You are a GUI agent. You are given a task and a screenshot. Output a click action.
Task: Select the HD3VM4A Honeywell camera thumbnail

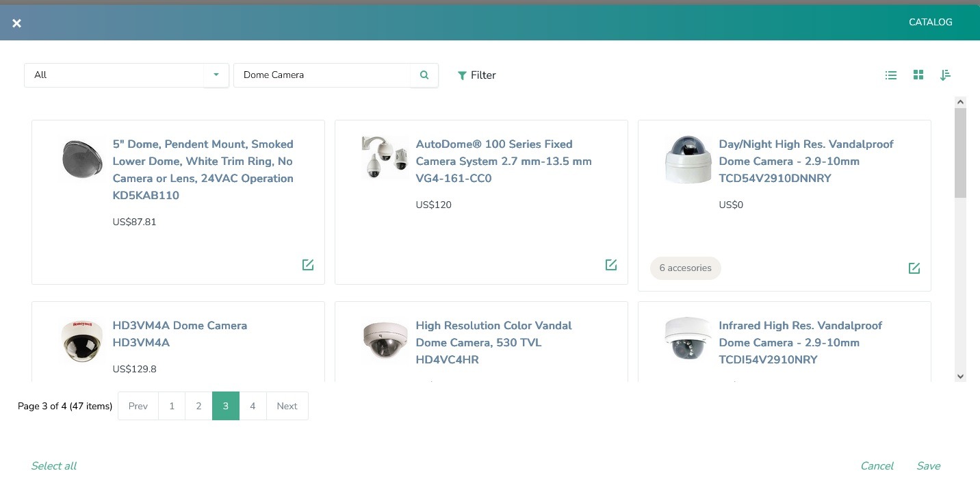(x=82, y=340)
